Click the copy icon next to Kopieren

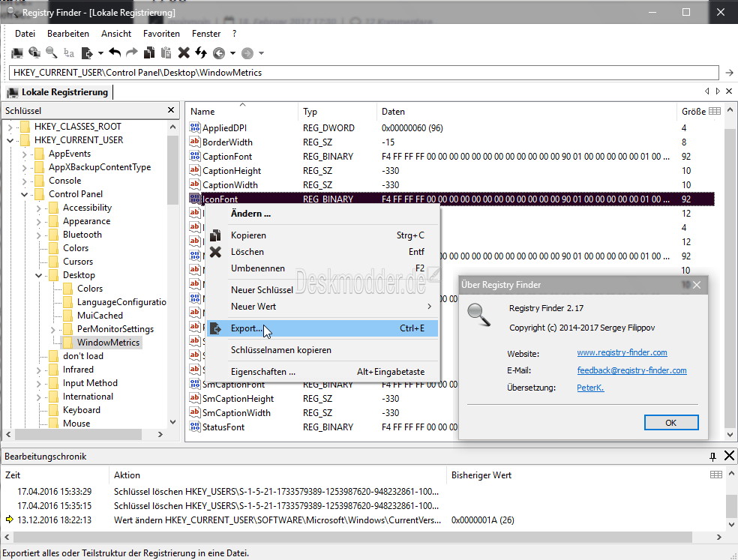click(215, 235)
